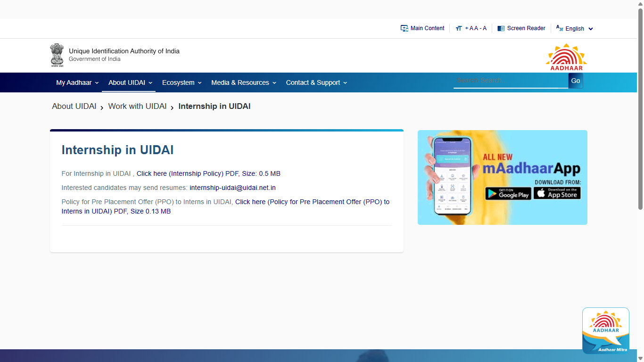Click the text size icon

[x=459, y=29]
